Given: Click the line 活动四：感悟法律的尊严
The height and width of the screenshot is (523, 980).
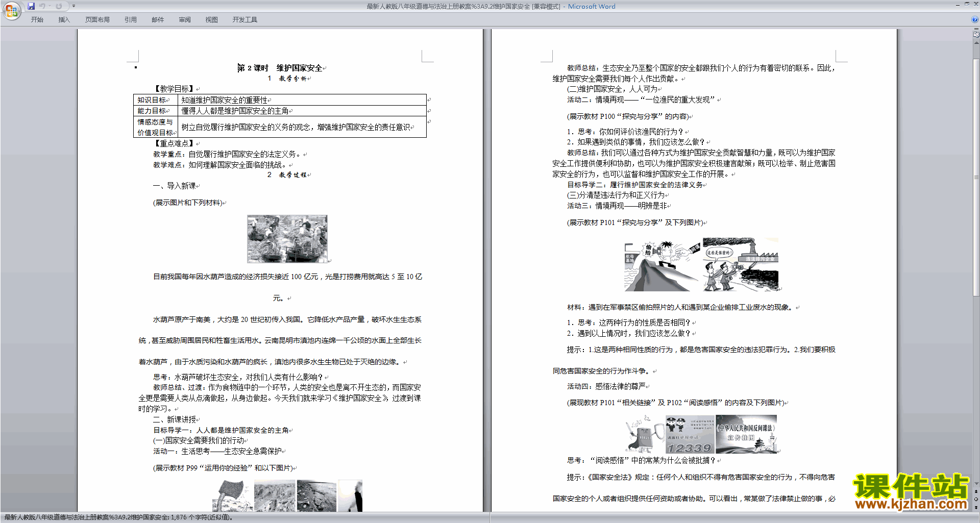Looking at the screenshot, I should tap(606, 386).
